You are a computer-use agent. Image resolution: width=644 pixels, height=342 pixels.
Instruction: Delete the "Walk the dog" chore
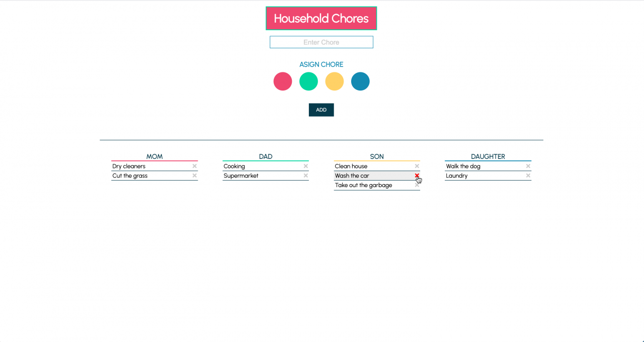[x=528, y=166]
